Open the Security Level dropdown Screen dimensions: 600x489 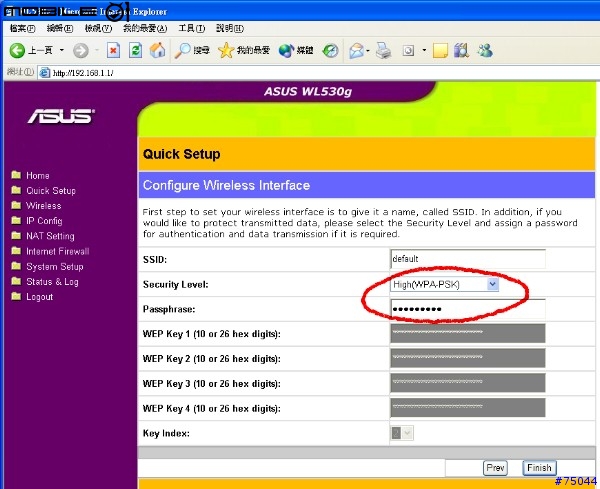pyautogui.click(x=444, y=284)
